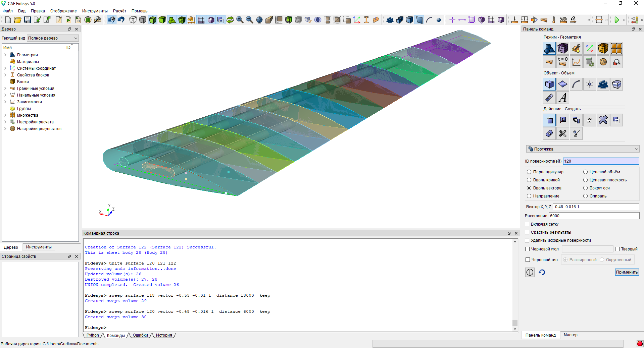Click the ID поверхности input field
Screen dimensions: 644x348
[x=601, y=161]
